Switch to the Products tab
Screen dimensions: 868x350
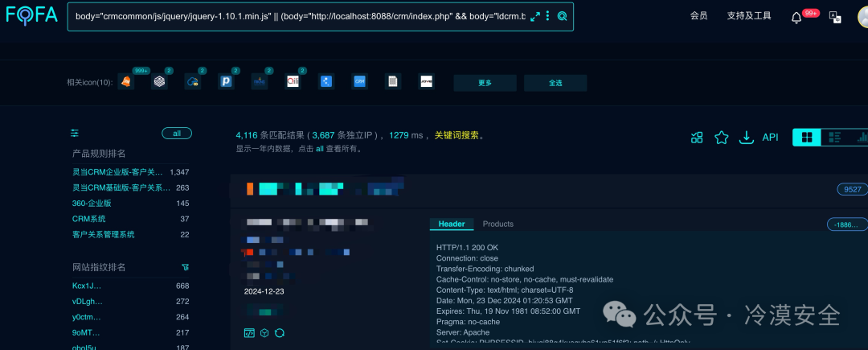[498, 224]
